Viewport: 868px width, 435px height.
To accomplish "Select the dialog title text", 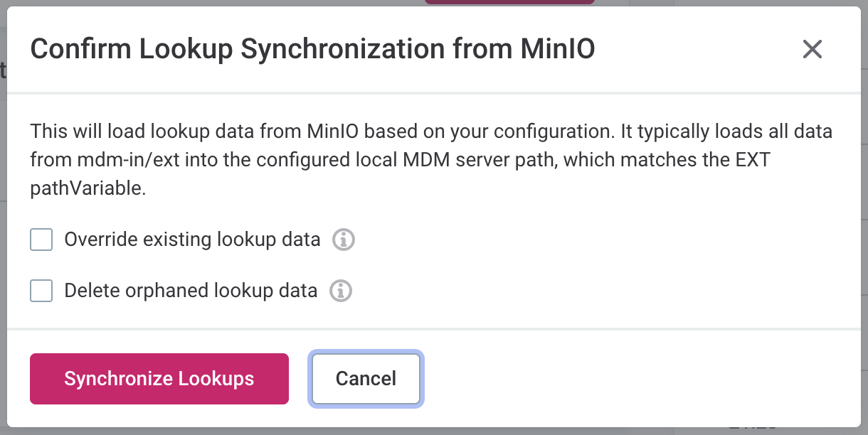I will (x=314, y=49).
